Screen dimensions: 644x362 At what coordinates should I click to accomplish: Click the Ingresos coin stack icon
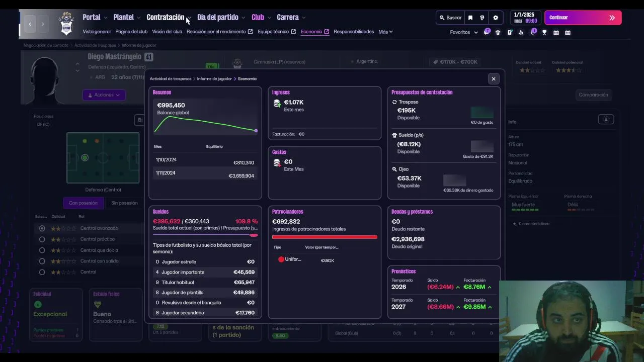(x=277, y=104)
